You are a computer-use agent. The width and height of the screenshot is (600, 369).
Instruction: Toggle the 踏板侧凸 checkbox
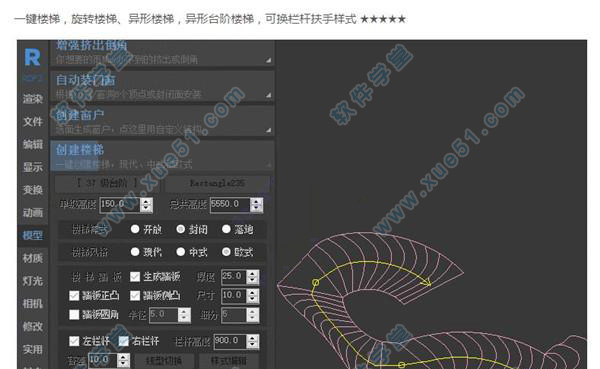[135, 296]
